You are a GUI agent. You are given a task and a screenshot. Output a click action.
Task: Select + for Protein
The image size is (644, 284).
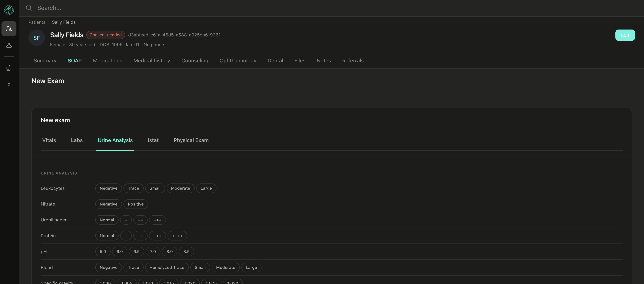(x=126, y=236)
